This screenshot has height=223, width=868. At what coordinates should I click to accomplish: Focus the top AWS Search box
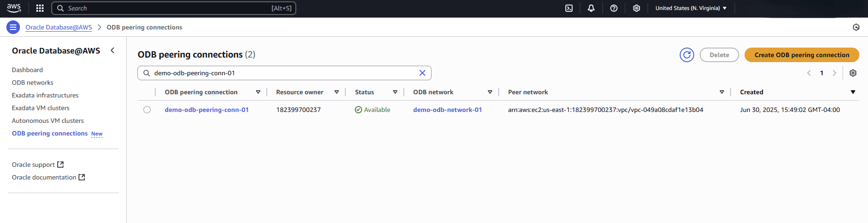174,8
